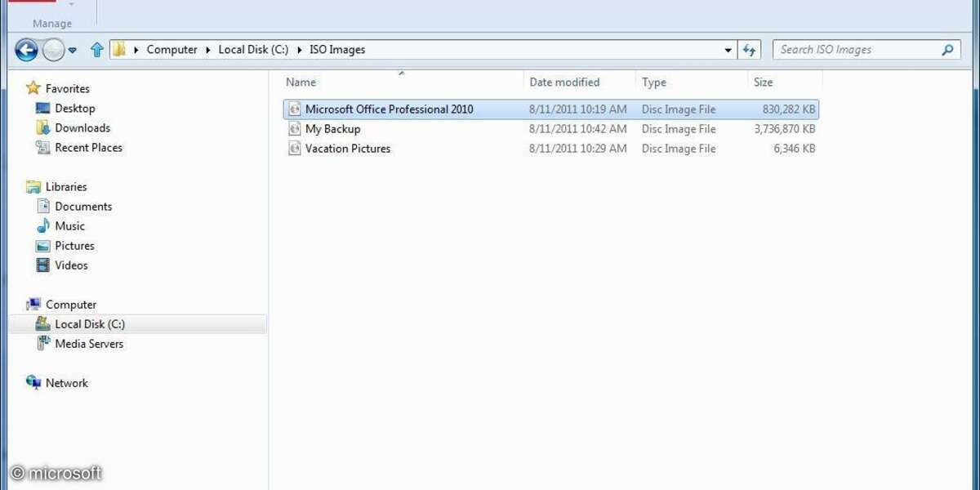Click the Network icon in the sidebar
This screenshot has width=980, height=490.
(x=33, y=382)
